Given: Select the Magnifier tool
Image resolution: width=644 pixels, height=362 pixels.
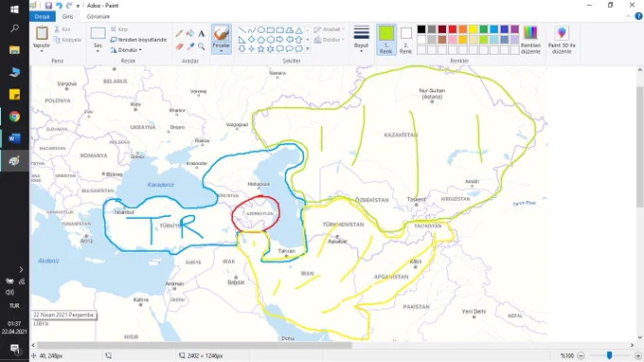Looking at the screenshot, I should (x=201, y=46).
